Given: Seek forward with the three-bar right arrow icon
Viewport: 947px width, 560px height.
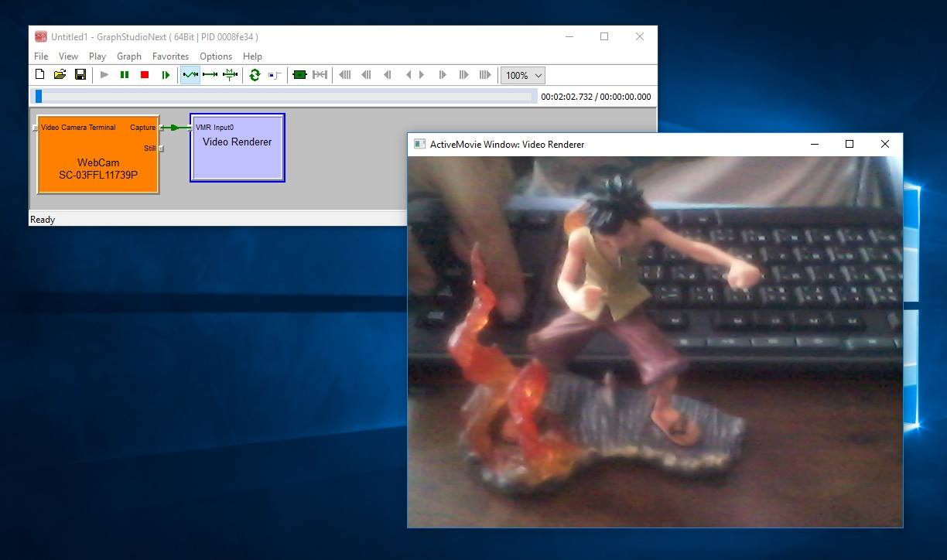Looking at the screenshot, I should click(x=485, y=75).
